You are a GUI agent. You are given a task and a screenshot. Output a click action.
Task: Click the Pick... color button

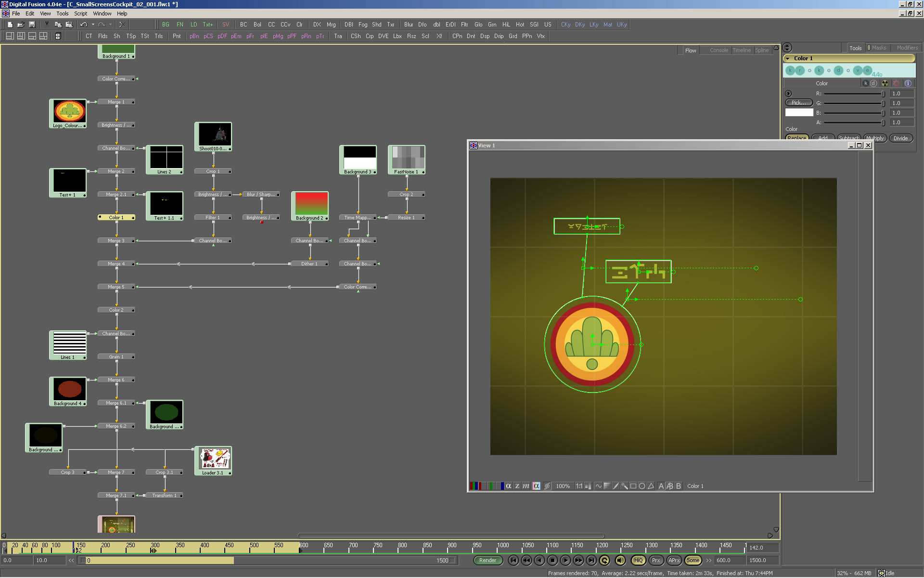[x=799, y=103]
